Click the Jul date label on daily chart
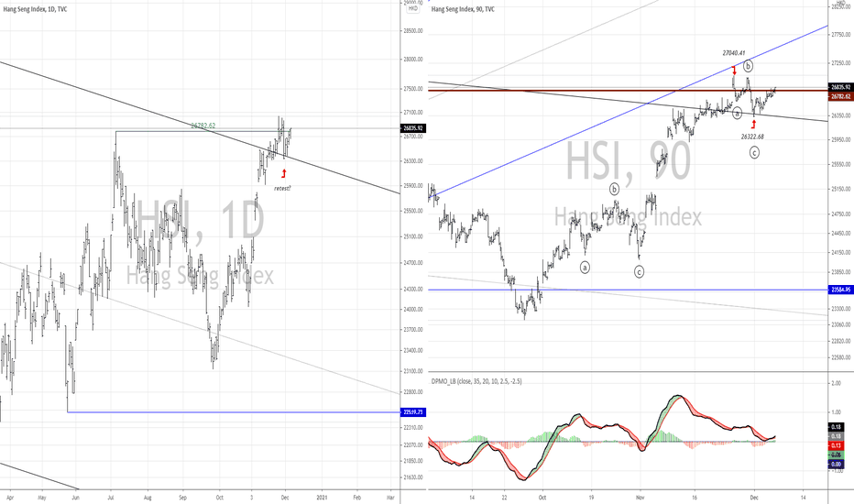The width and height of the screenshot is (854, 504). [111, 498]
